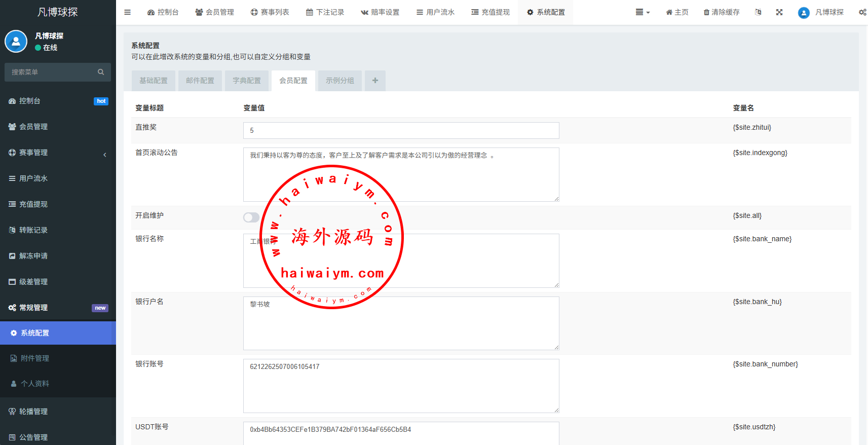Click the 银行账号 text area
Viewport: 868px width, 445px height.
pyautogui.click(x=401, y=386)
